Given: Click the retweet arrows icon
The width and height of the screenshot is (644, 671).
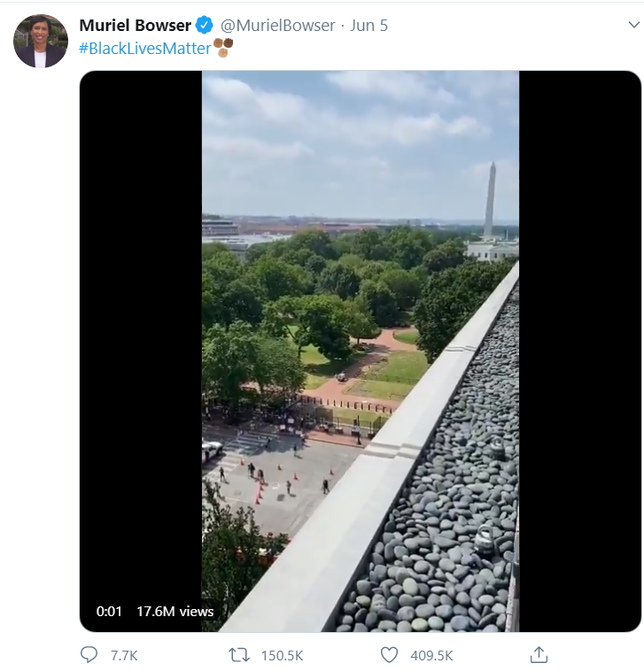Looking at the screenshot, I should point(239,655).
